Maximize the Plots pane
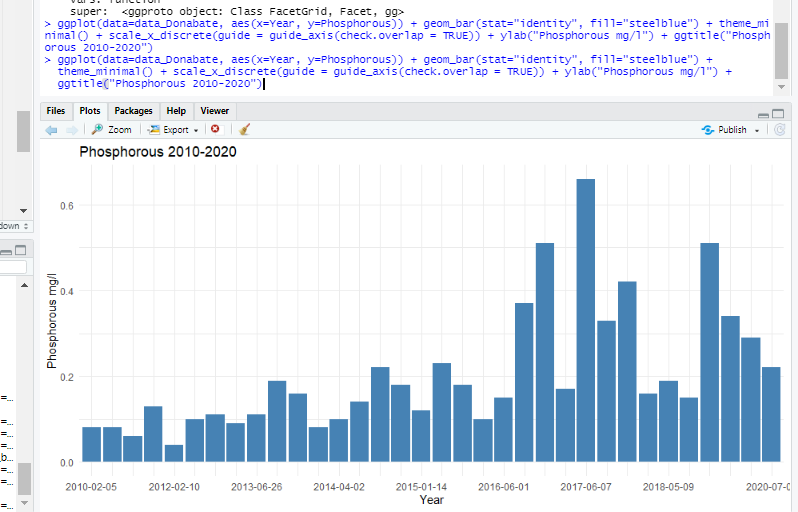 (780, 113)
